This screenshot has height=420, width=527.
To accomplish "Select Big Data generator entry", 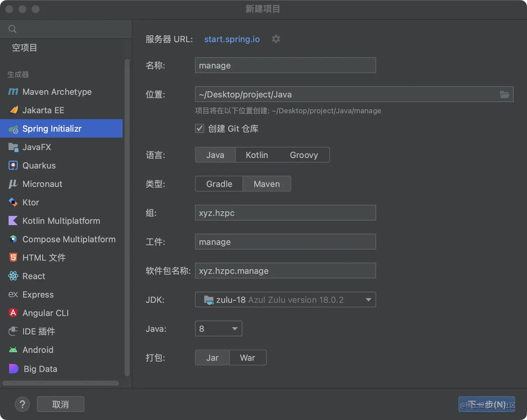I will [61, 369].
